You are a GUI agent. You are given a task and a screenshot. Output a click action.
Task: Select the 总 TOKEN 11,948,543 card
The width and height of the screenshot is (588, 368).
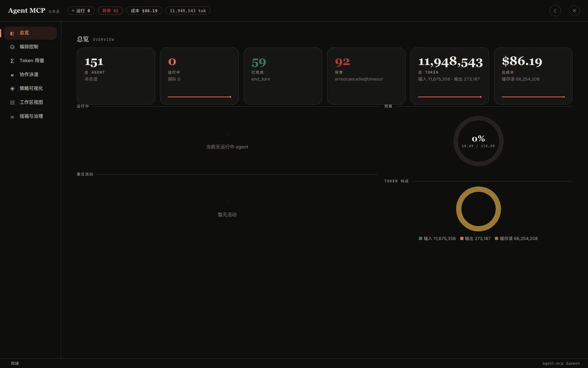(x=450, y=76)
